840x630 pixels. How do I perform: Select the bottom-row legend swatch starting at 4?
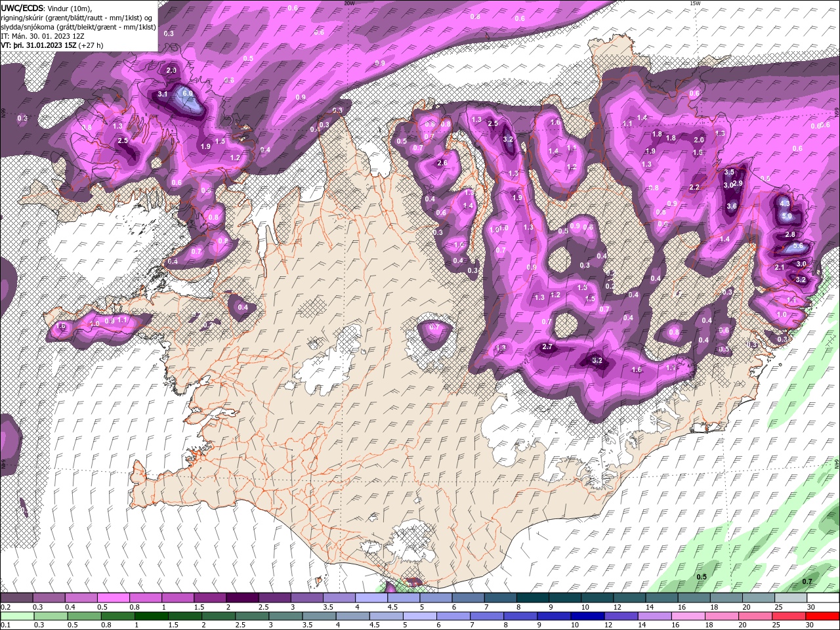(x=352, y=616)
